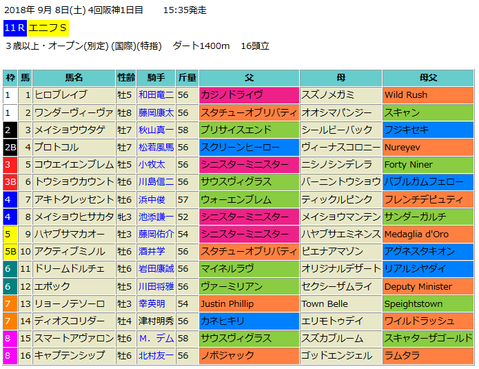Click sire cell プリサイスエンド
The width and height of the screenshot is (479, 369).
tap(249, 130)
